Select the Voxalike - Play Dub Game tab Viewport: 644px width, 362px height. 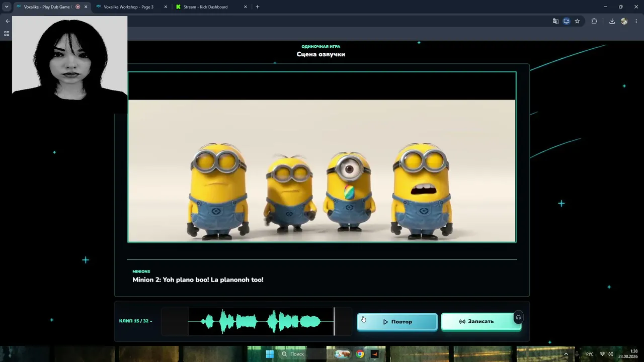(48, 7)
